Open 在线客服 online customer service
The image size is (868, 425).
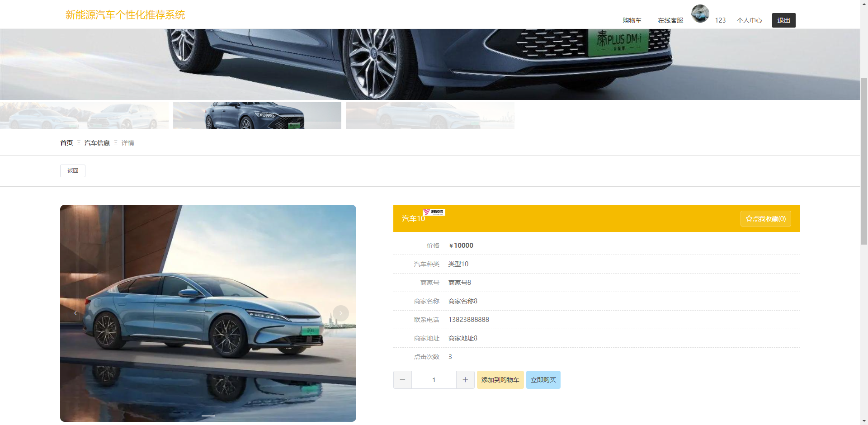coord(670,20)
